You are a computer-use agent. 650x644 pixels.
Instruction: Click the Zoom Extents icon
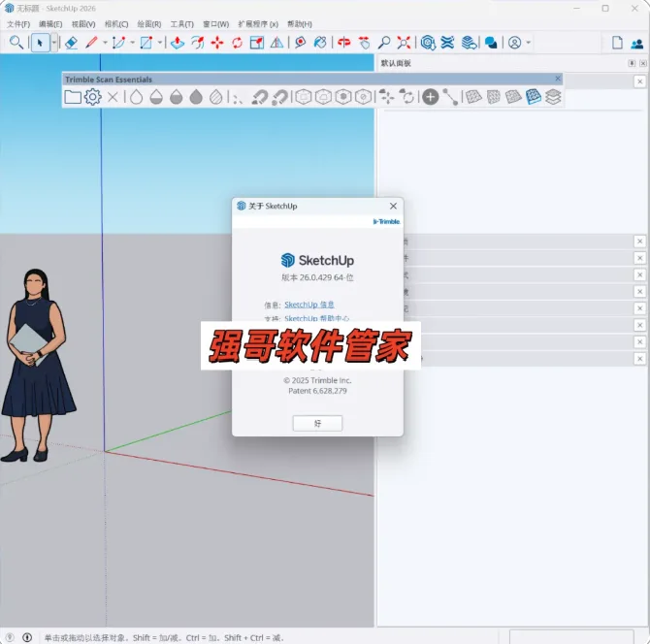click(404, 43)
